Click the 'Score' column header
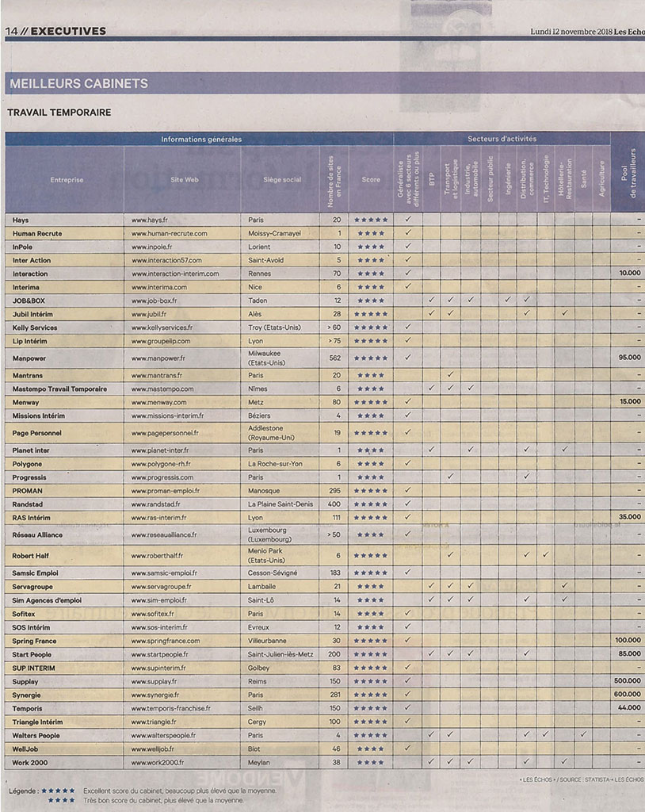Screen dimensions: 645x812 tap(371, 180)
